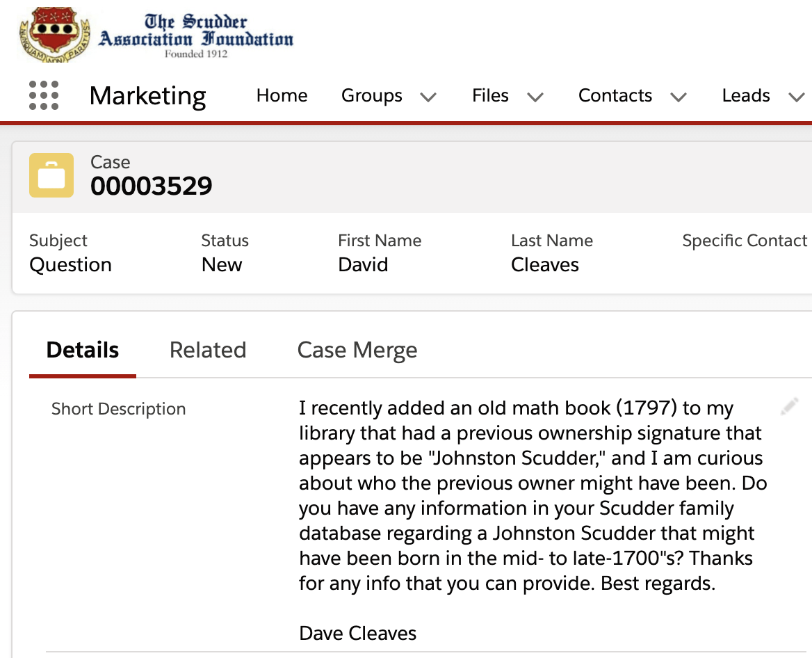Expand the Files menu chevron

[535, 97]
